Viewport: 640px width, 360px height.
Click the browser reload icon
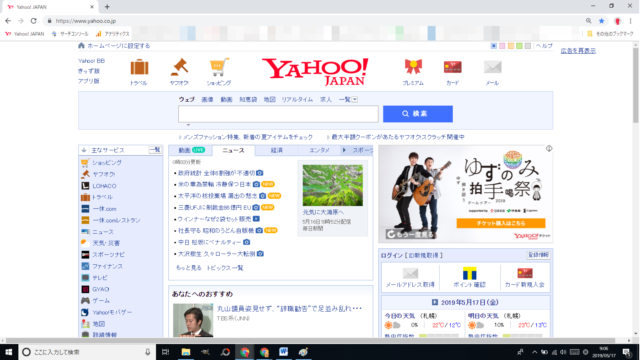tap(33, 21)
